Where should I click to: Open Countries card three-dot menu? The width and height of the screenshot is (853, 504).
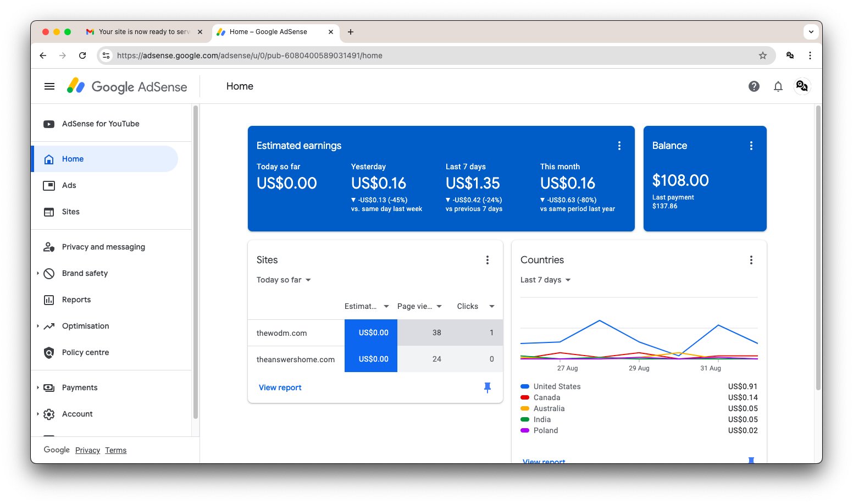[751, 260]
